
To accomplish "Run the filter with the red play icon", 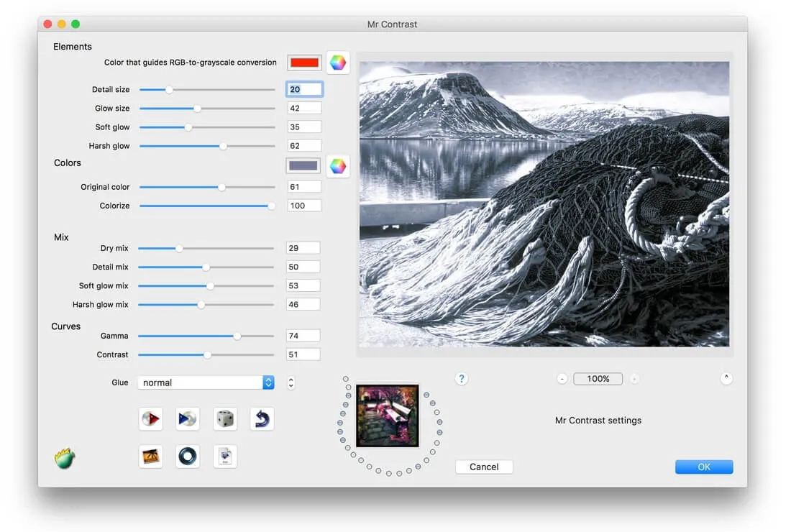I will coord(150,418).
